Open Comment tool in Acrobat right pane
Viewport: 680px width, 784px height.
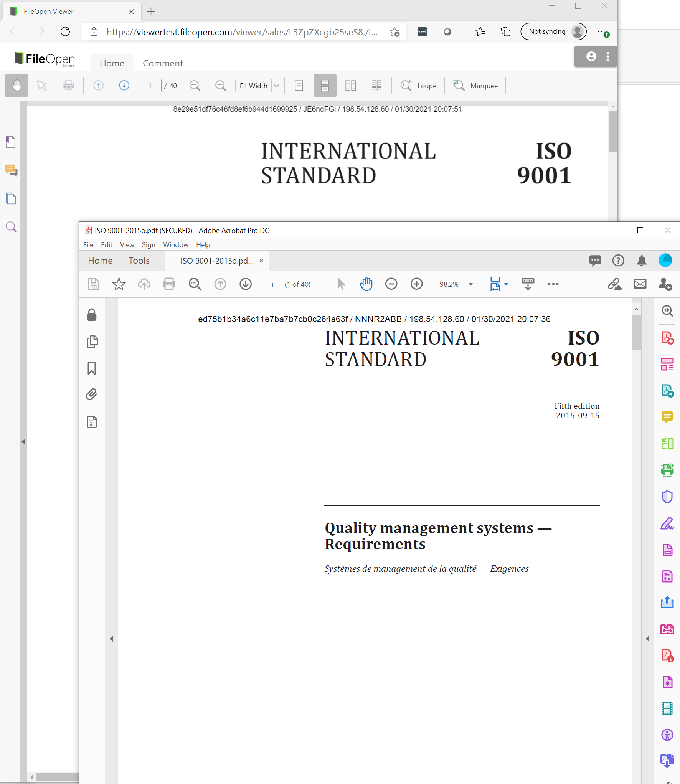[x=667, y=417]
